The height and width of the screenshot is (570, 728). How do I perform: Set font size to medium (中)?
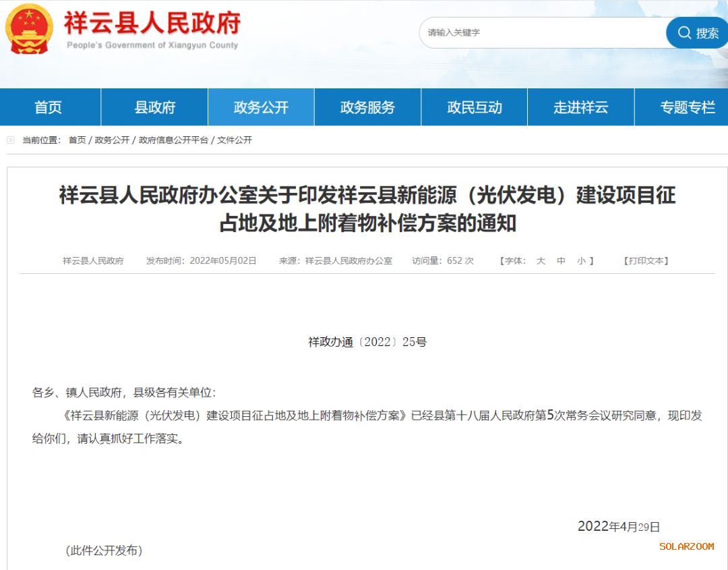tap(561, 261)
